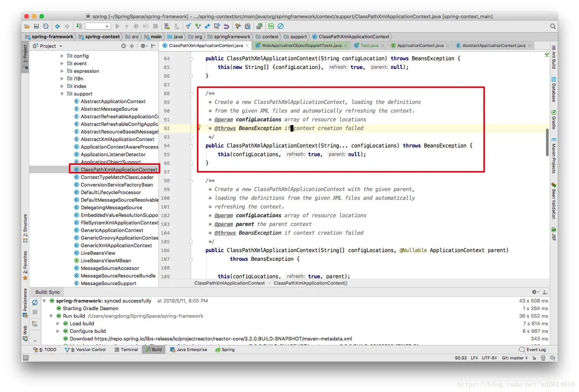The image size is (579, 392).
Task: Close the ClassPathXmlApplicationContext.java tab
Action: coord(247,46)
